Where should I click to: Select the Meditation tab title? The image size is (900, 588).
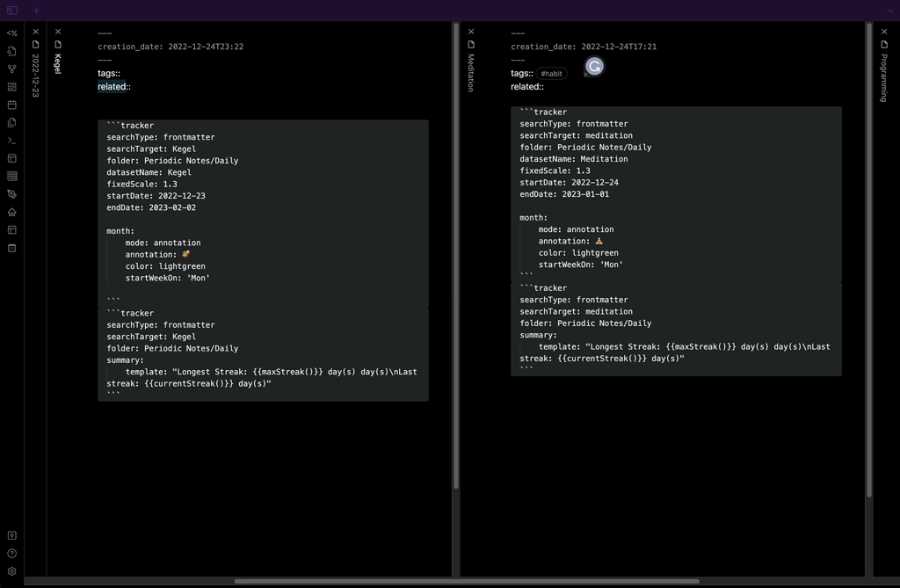click(471, 73)
